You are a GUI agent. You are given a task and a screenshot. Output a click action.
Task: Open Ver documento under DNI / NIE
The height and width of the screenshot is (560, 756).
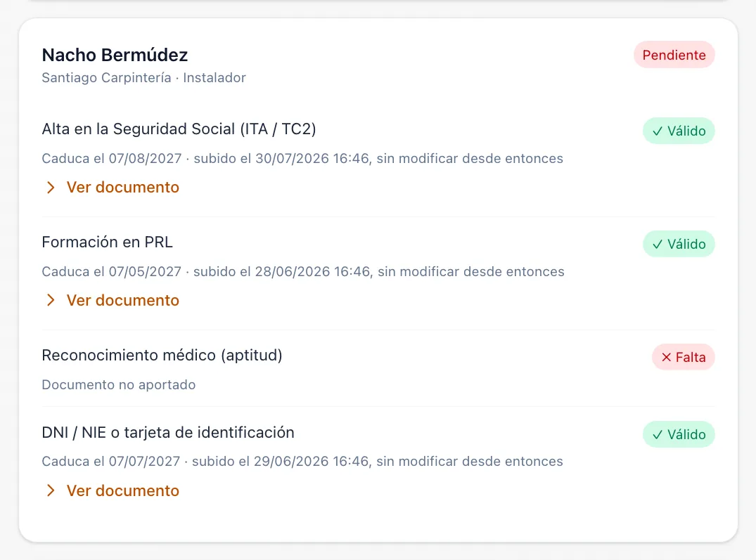122,490
